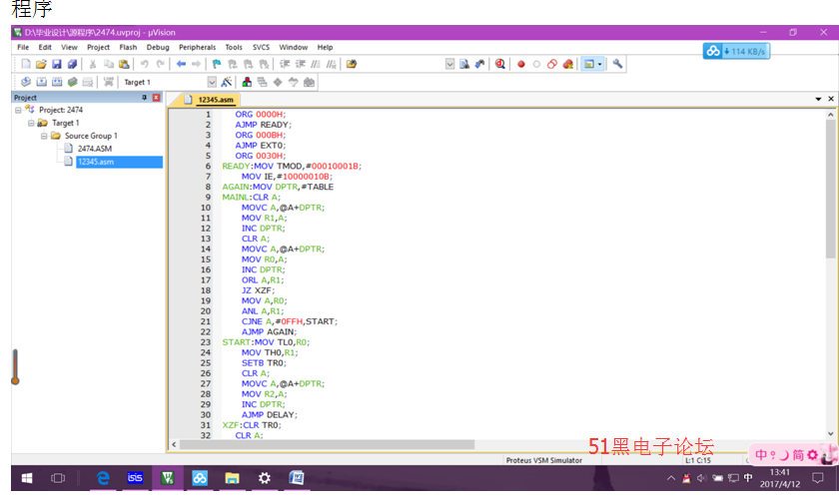Viewport: 839px width, 504px height.
Task: Collapse the Source Group 1 node
Action: coord(44,136)
